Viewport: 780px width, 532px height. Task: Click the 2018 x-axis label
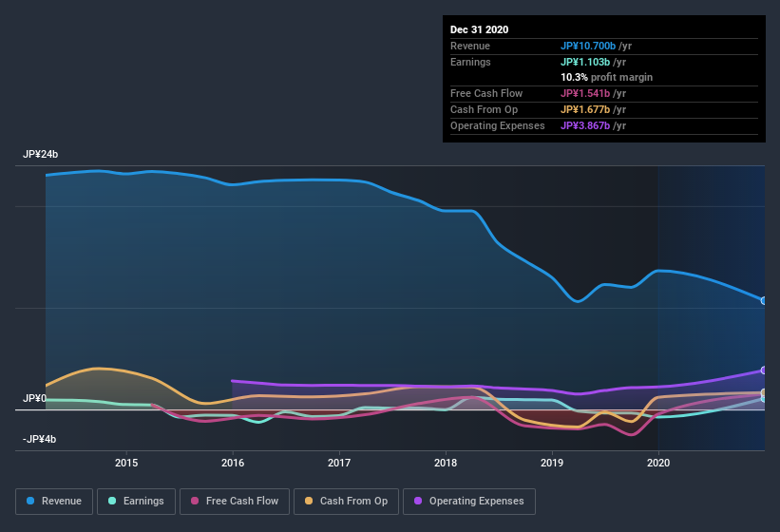click(446, 463)
